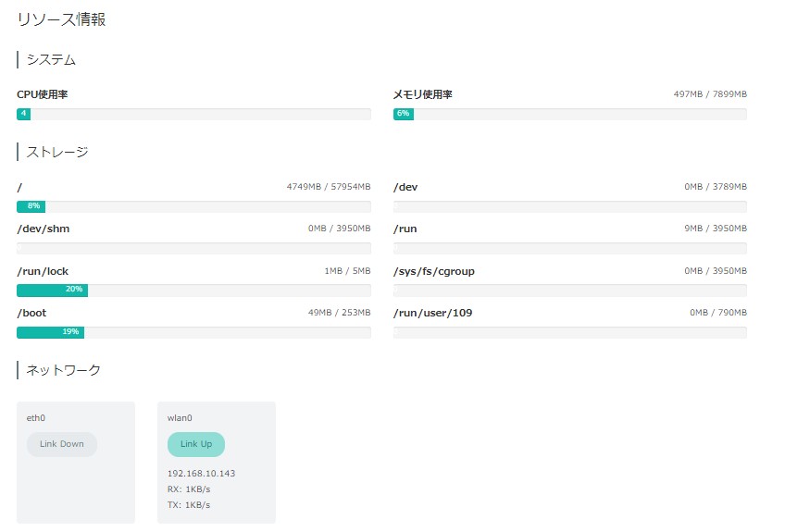
Task: Click the CPU使用率 label
Action: 42,94
